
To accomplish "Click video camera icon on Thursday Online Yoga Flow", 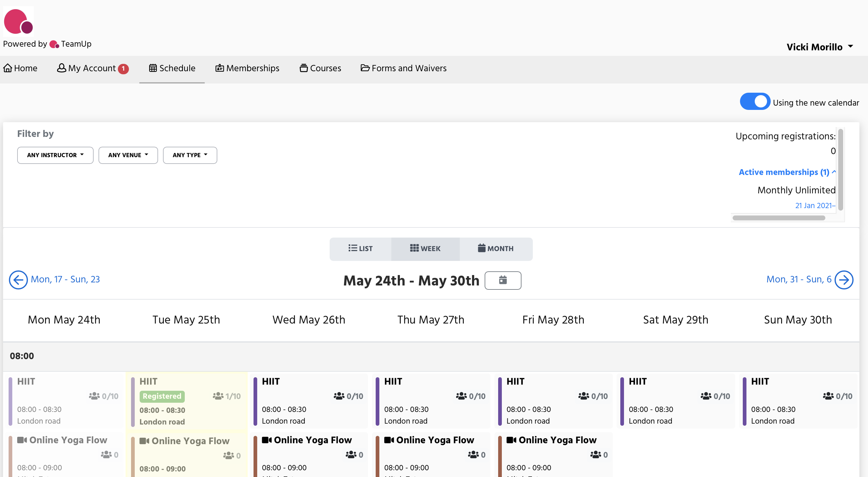I will tap(389, 440).
